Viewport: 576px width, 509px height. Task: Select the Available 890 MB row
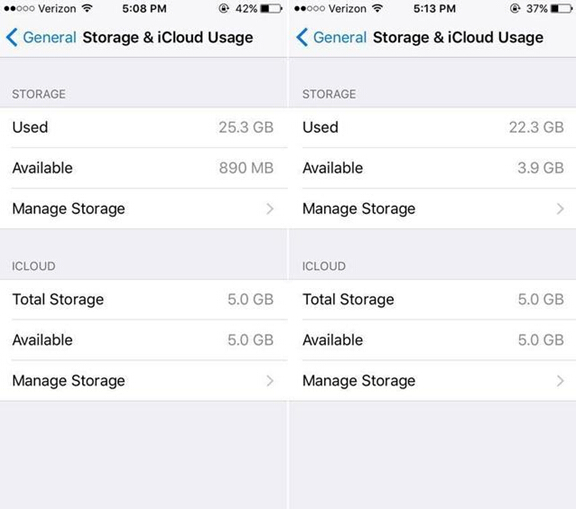144,168
